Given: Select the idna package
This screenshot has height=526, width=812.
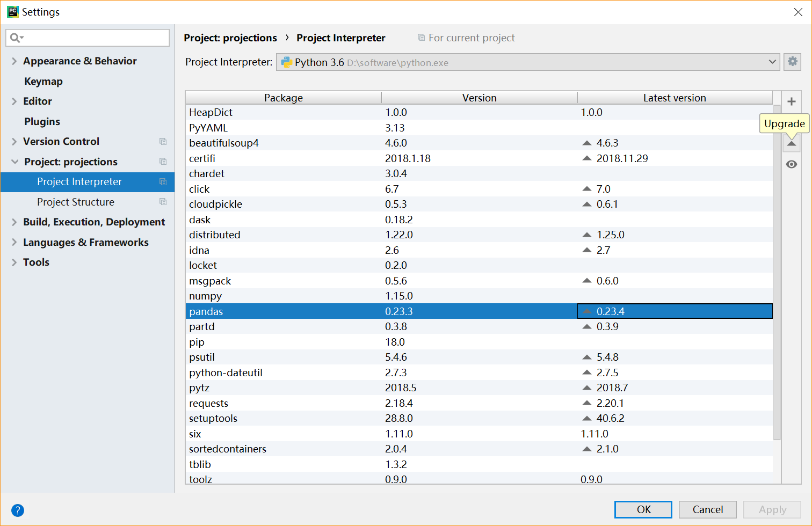Looking at the screenshot, I should tap(479, 250).
